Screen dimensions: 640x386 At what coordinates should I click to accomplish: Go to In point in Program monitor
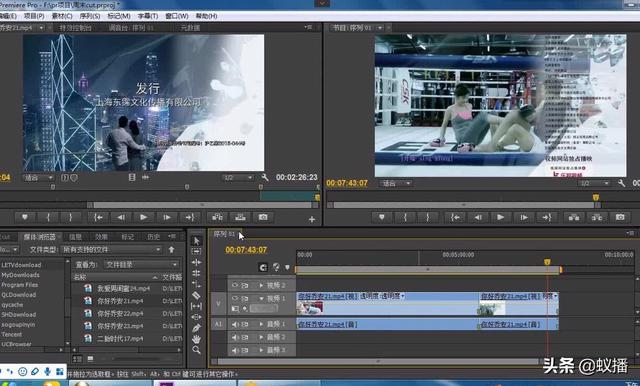[x=455, y=217]
